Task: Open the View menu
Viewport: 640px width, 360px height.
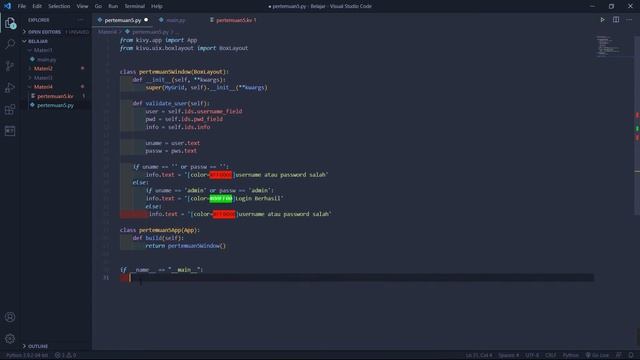Action: tap(82, 6)
